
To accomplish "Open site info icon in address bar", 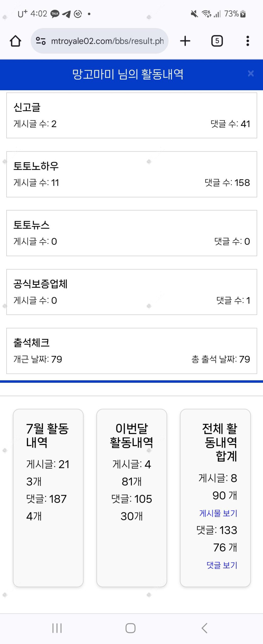I will point(41,41).
